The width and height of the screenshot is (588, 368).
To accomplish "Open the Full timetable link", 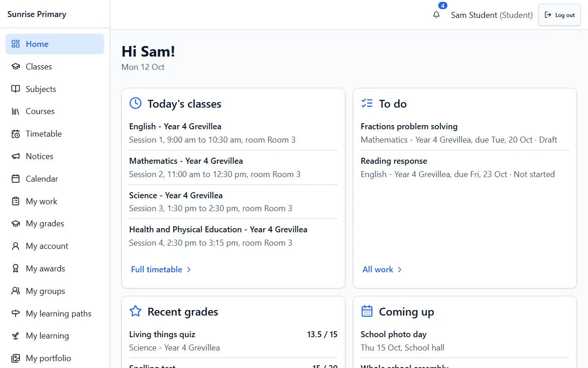I will click(x=161, y=270).
